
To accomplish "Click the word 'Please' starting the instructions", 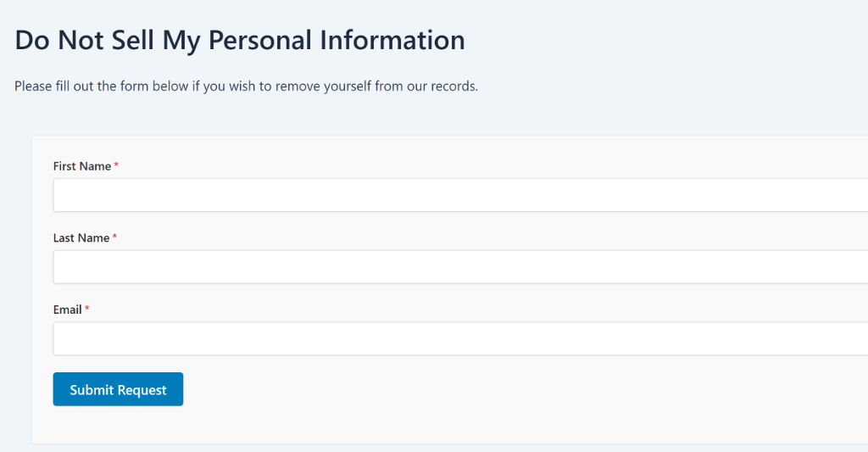I will tap(33, 86).
